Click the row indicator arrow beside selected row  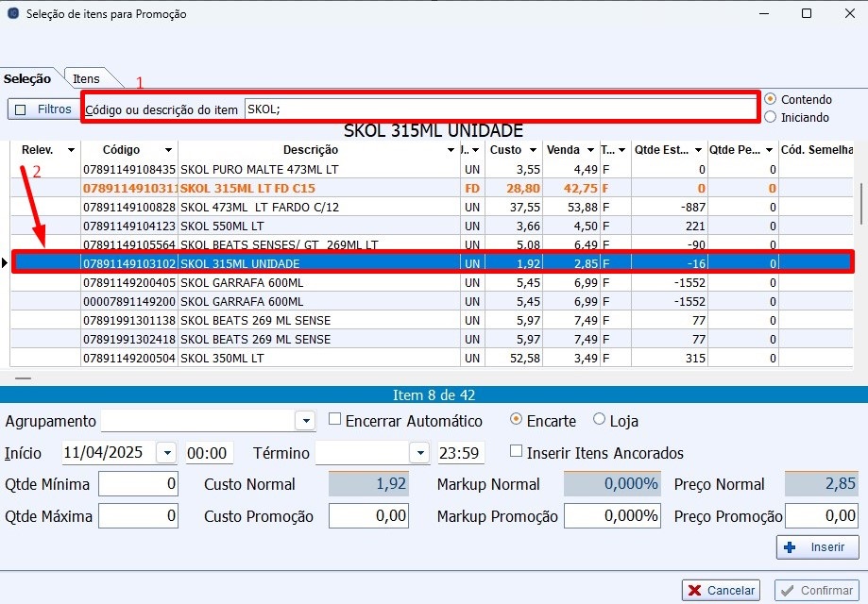pos(5,264)
